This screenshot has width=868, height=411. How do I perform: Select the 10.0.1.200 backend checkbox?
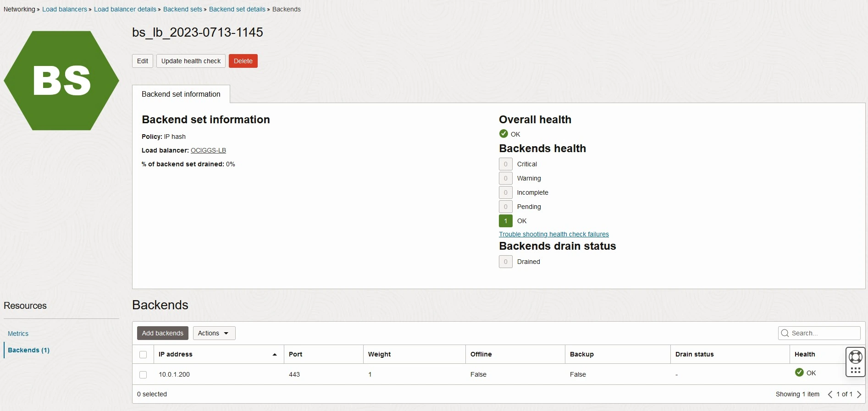[143, 375]
